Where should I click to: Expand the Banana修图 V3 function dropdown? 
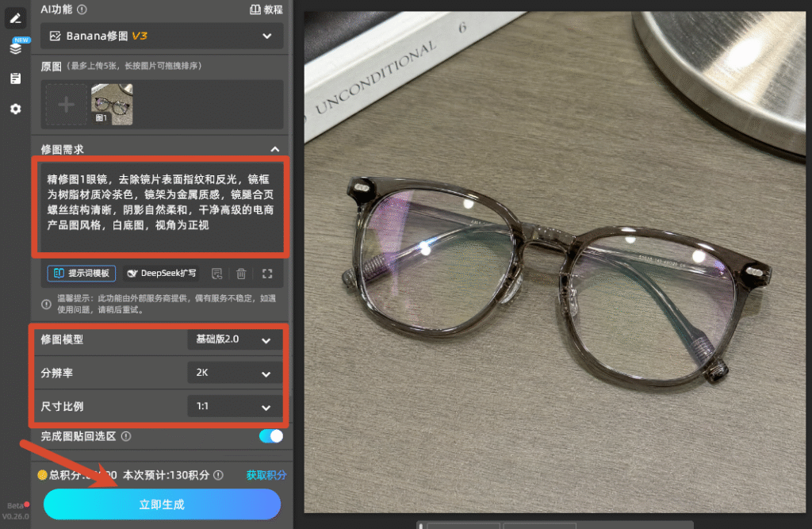(162, 36)
